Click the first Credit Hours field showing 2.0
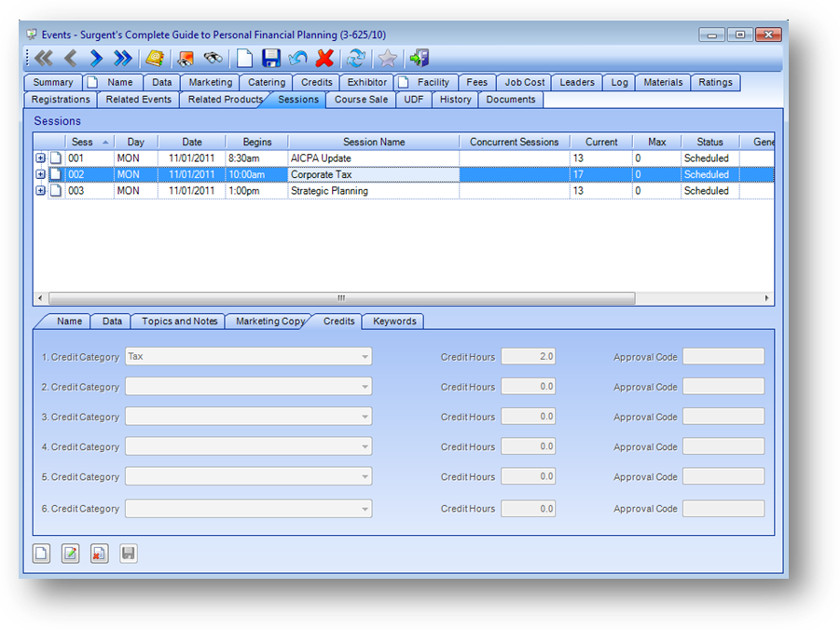The width and height of the screenshot is (840, 630). (529, 357)
